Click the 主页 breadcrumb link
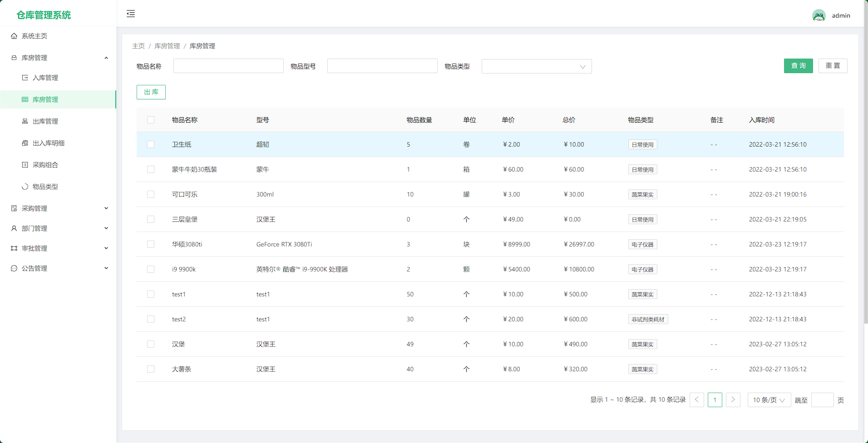This screenshot has width=868, height=443. (138, 46)
